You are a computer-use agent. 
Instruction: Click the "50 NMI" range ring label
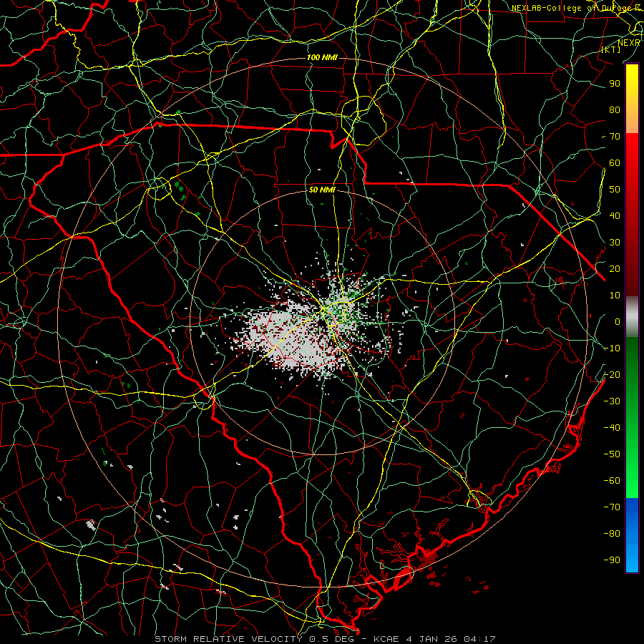coord(322,190)
